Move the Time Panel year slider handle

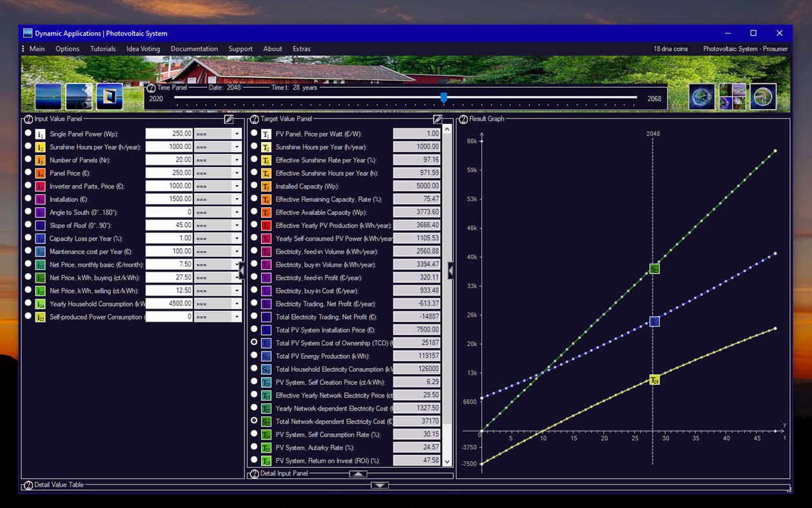pos(444,97)
